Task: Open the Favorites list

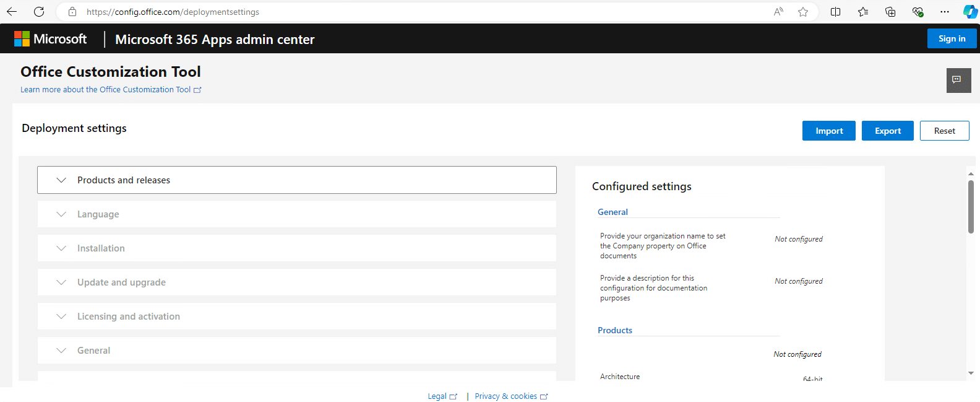Action: point(863,12)
